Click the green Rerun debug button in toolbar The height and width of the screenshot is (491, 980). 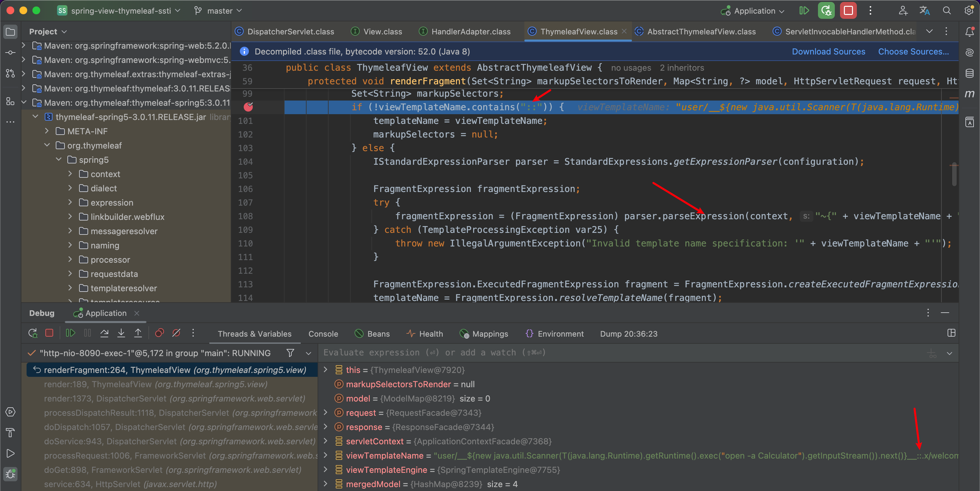(826, 11)
